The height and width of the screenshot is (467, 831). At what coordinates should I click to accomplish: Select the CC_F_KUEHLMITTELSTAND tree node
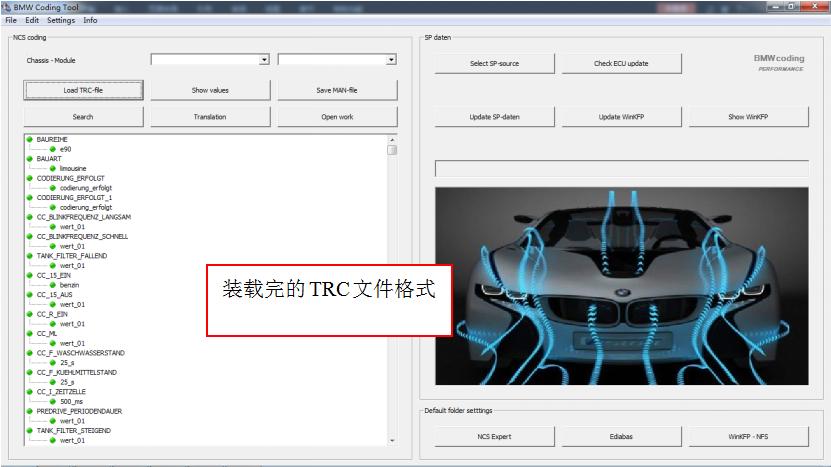pyautogui.click(x=76, y=373)
